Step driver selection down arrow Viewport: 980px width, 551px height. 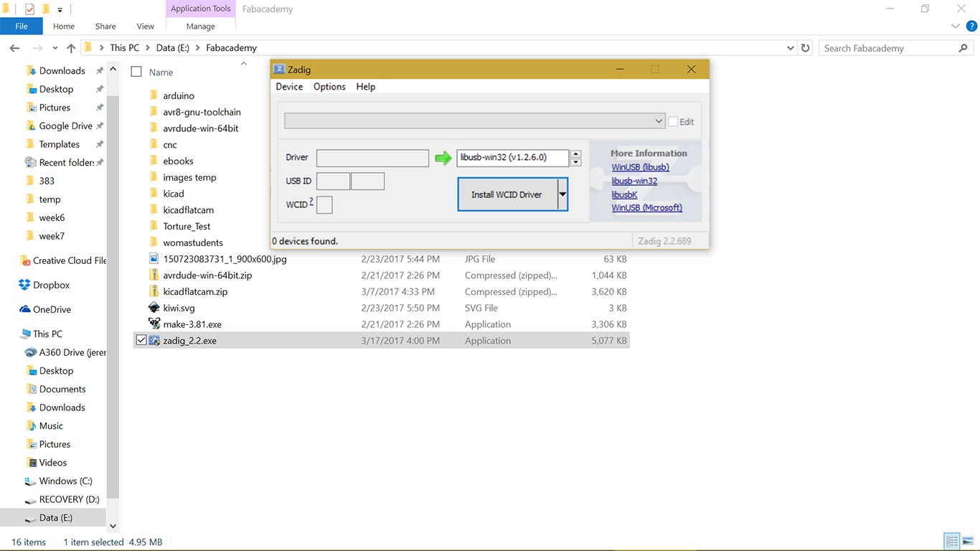tap(575, 162)
